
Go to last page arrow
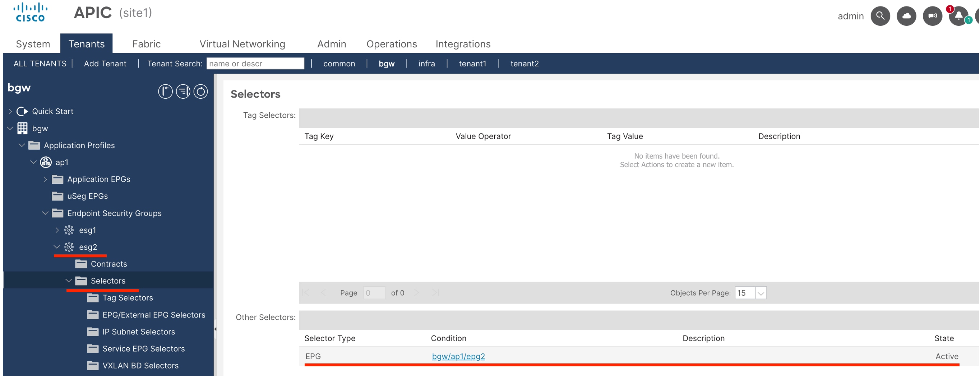(436, 292)
